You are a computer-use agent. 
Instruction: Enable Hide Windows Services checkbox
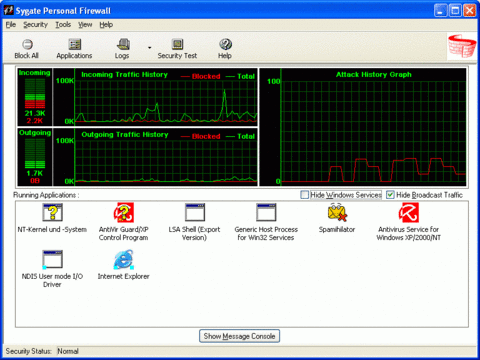(x=304, y=195)
